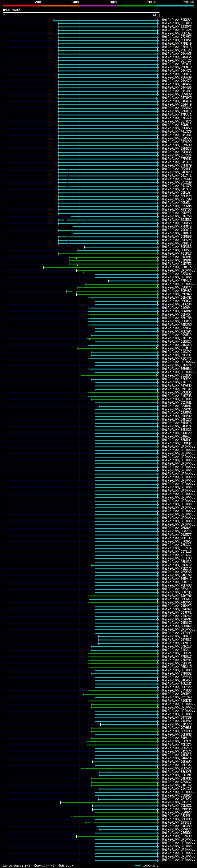
Task: Click the cyan ~100% identity legend swatch
Action: coord(175,6)
